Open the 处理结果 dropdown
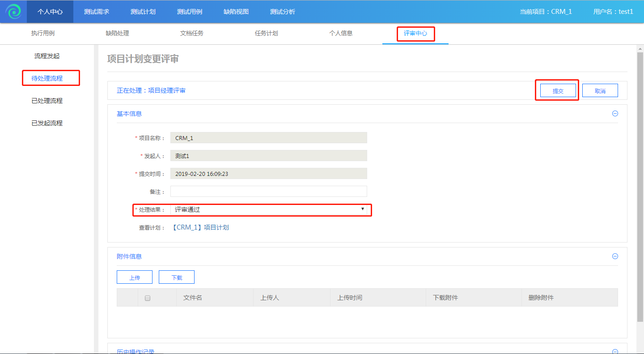644x354 pixels. click(268, 209)
